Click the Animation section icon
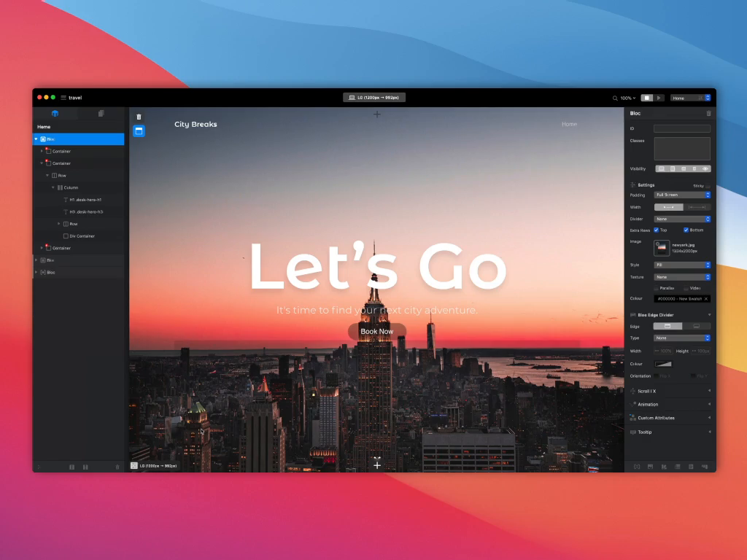This screenshot has width=747, height=560. [632, 404]
